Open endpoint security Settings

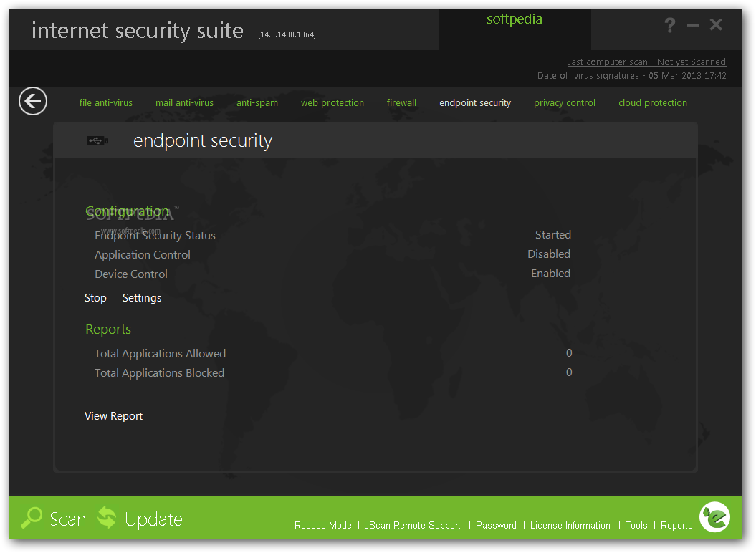142,298
